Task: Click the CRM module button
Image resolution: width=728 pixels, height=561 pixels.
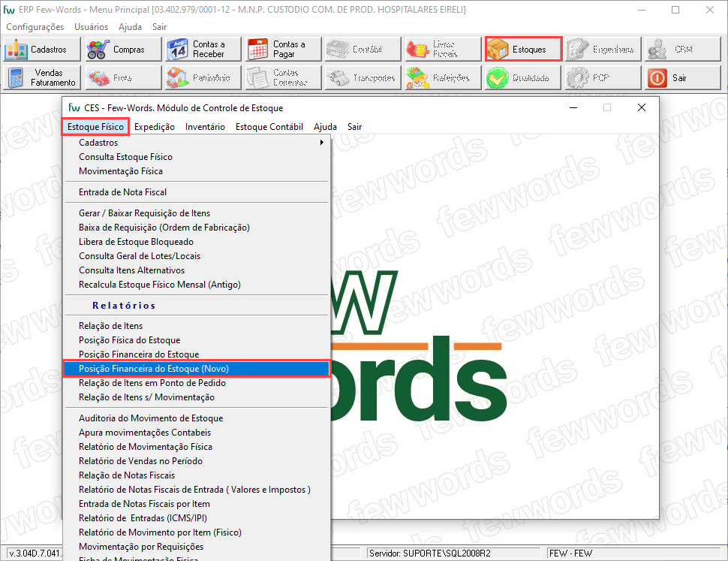Action: (683, 50)
